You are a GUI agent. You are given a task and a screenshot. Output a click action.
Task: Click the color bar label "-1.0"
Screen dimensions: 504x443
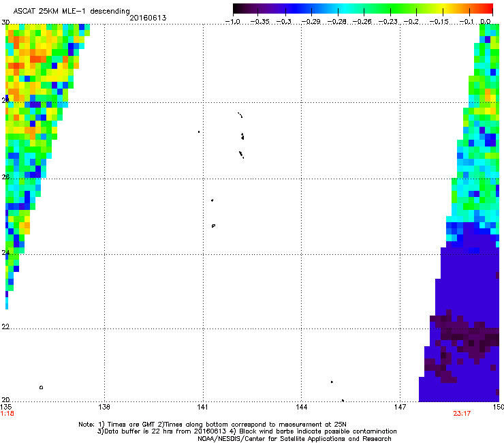[233, 22]
